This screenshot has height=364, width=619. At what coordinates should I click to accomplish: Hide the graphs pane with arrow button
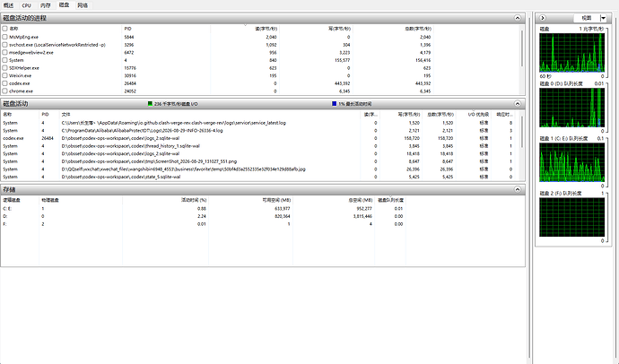[x=543, y=18]
